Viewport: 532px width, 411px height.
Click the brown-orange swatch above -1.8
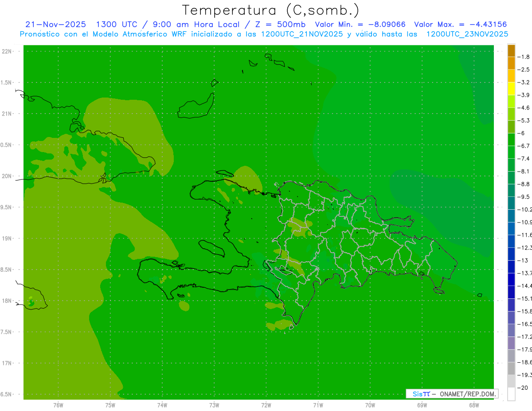[511, 51]
